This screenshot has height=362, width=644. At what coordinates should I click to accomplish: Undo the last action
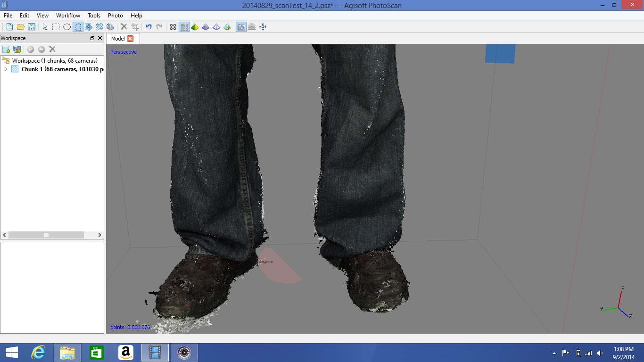coord(148,27)
